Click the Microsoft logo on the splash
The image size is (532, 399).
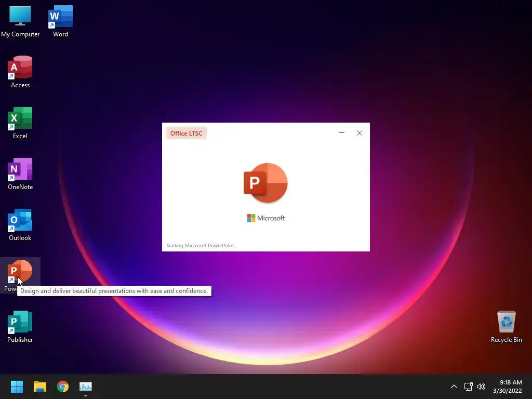[266, 218]
